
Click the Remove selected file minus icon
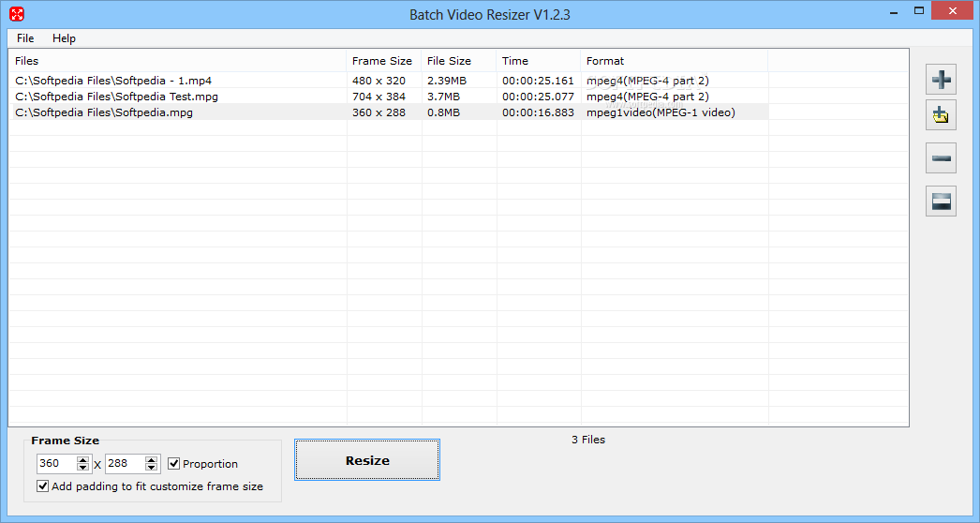pyautogui.click(x=941, y=158)
